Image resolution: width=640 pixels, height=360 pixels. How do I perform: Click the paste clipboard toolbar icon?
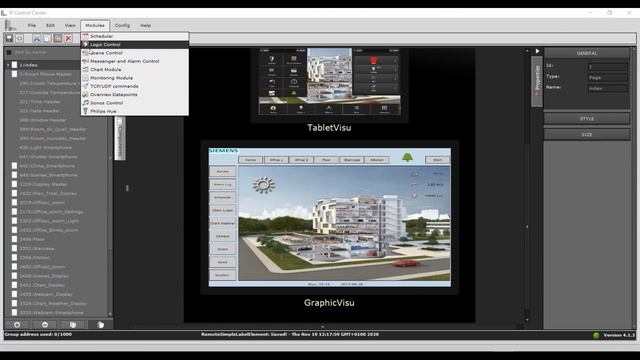coord(58,38)
